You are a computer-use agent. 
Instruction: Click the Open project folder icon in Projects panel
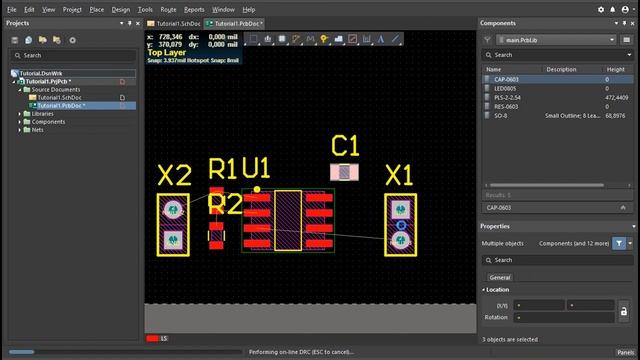(42, 40)
